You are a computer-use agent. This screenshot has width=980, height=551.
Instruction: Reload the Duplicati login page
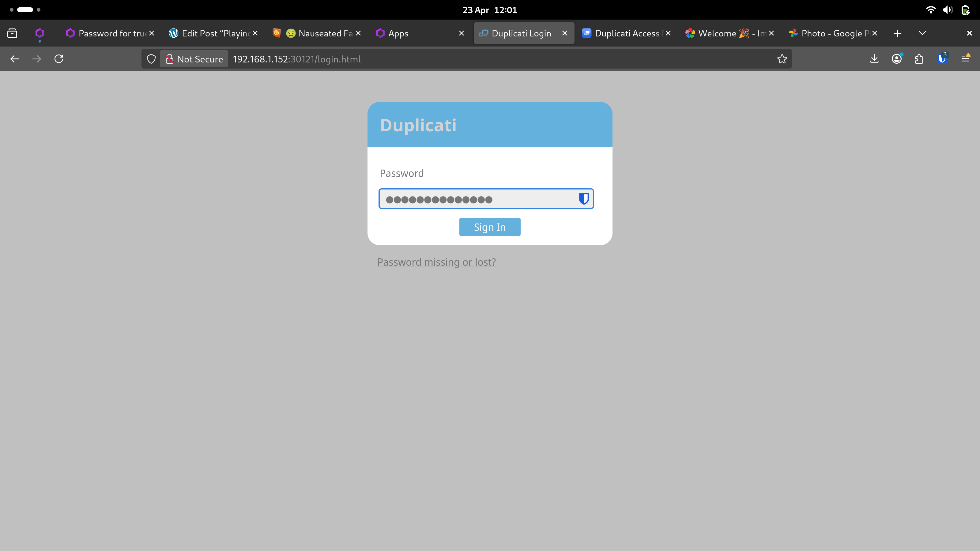click(59, 59)
